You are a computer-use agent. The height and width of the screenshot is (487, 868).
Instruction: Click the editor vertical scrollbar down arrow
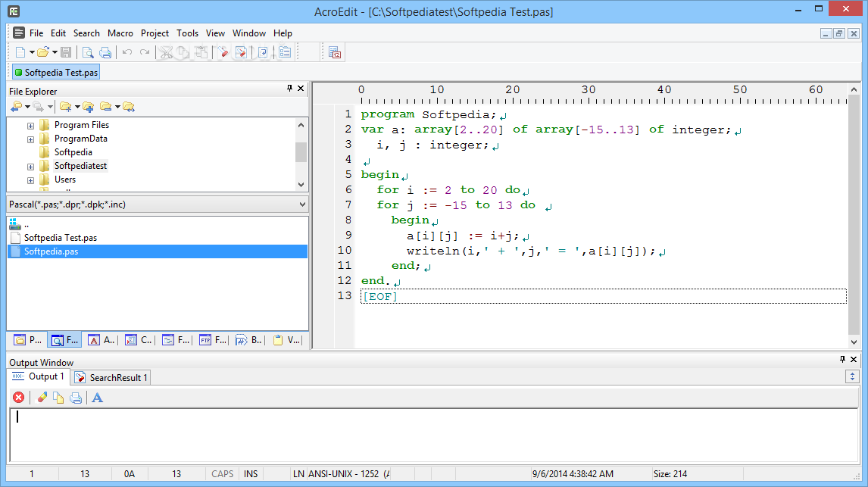pos(854,342)
